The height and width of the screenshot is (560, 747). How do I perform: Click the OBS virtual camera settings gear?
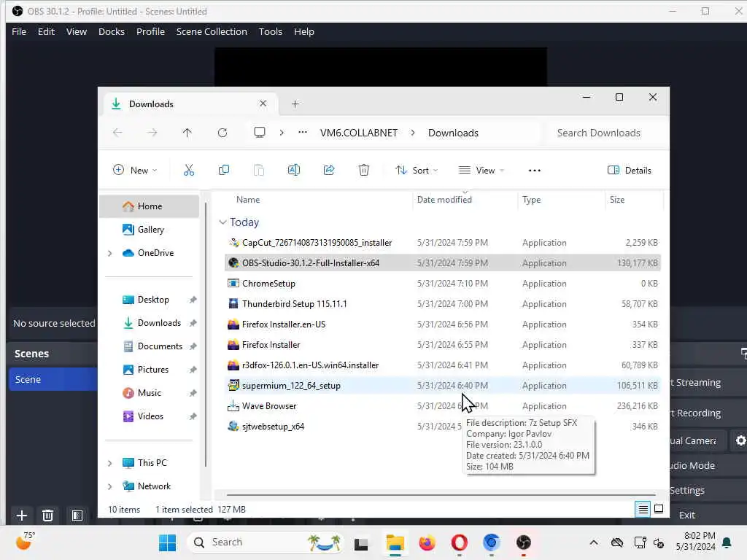[740, 440]
